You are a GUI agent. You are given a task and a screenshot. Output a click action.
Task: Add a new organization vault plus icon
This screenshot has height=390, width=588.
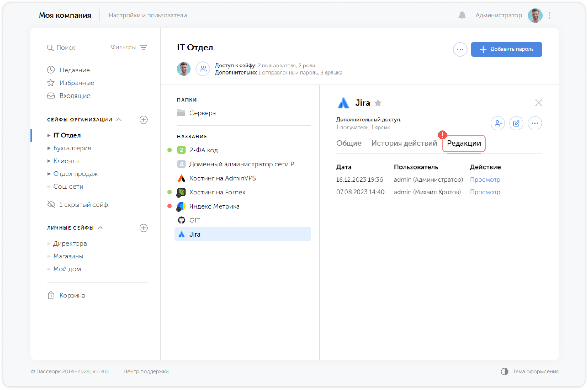(143, 120)
